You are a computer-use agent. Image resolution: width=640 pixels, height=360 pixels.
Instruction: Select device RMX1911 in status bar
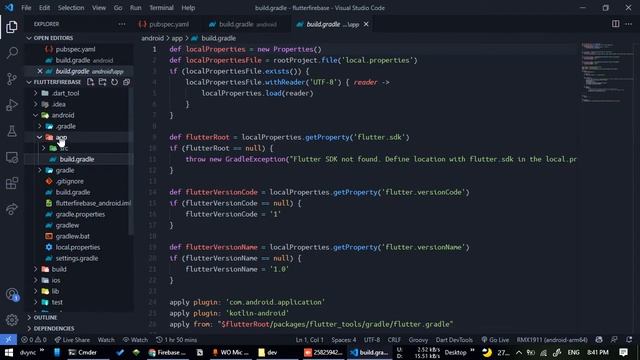coord(552,340)
